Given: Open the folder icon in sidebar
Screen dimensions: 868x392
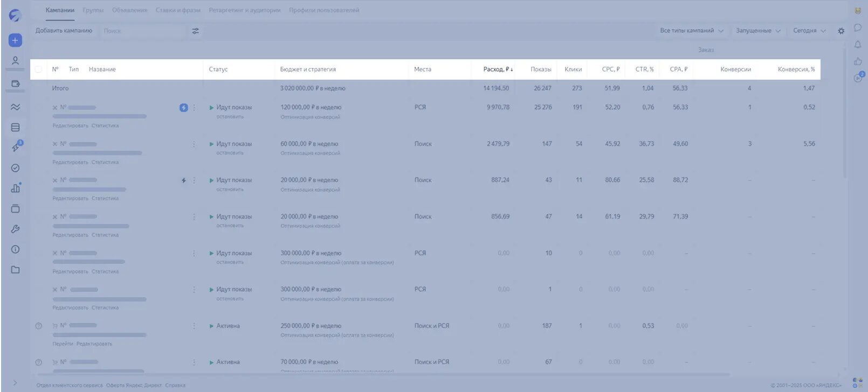Looking at the screenshot, I should tap(15, 269).
